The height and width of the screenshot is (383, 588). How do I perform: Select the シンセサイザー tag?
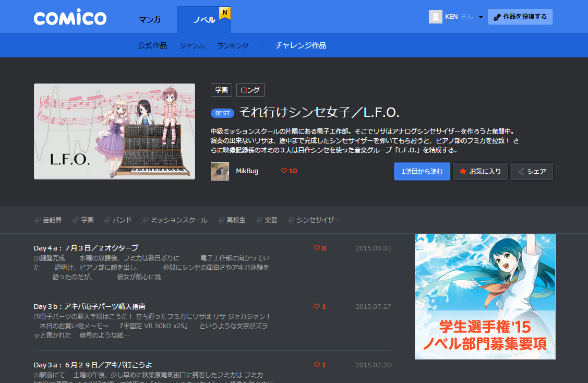[314, 220]
